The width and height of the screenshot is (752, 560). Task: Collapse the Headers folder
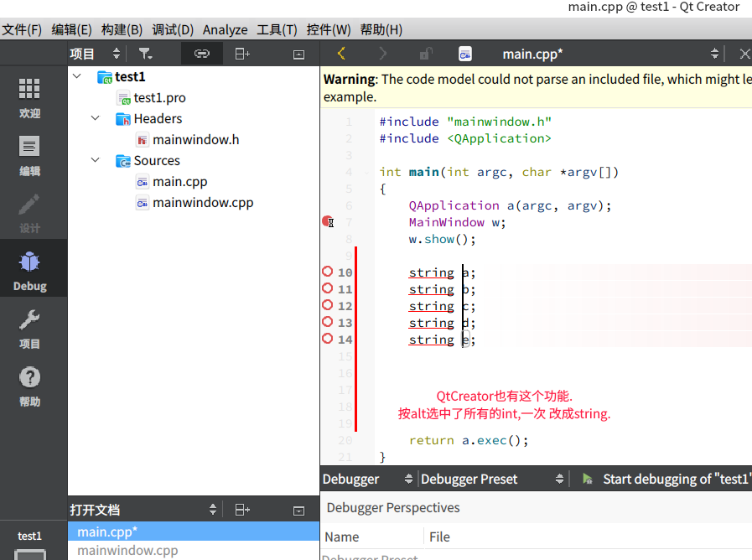pos(96,118)
